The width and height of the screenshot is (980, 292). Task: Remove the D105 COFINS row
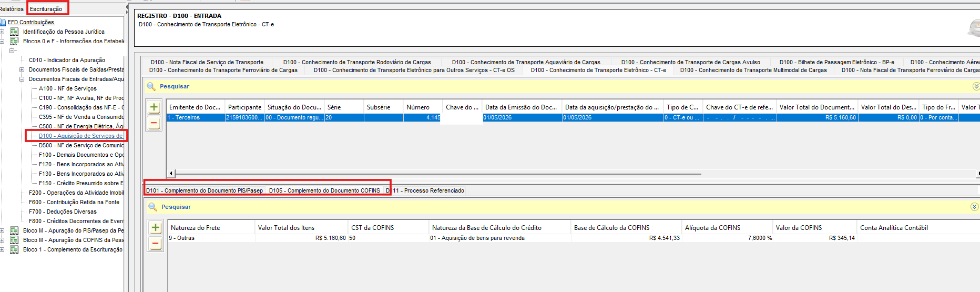point(156,244)
